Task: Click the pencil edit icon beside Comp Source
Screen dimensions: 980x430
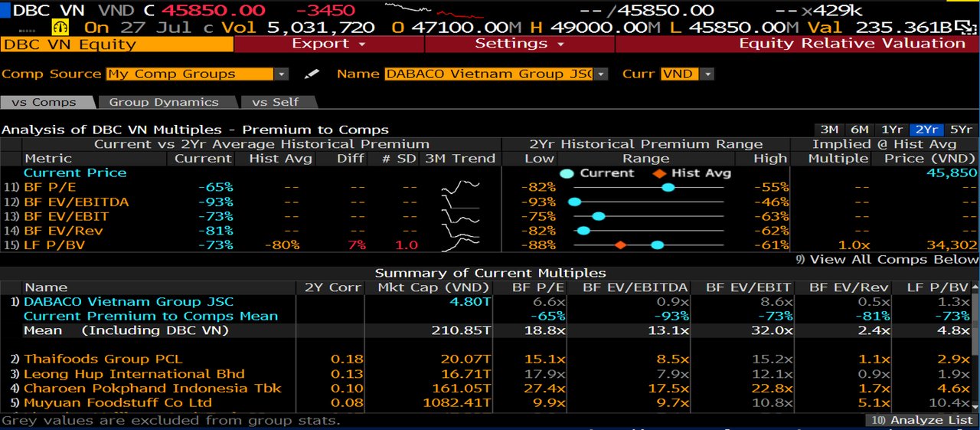Action: click(312, 74)
